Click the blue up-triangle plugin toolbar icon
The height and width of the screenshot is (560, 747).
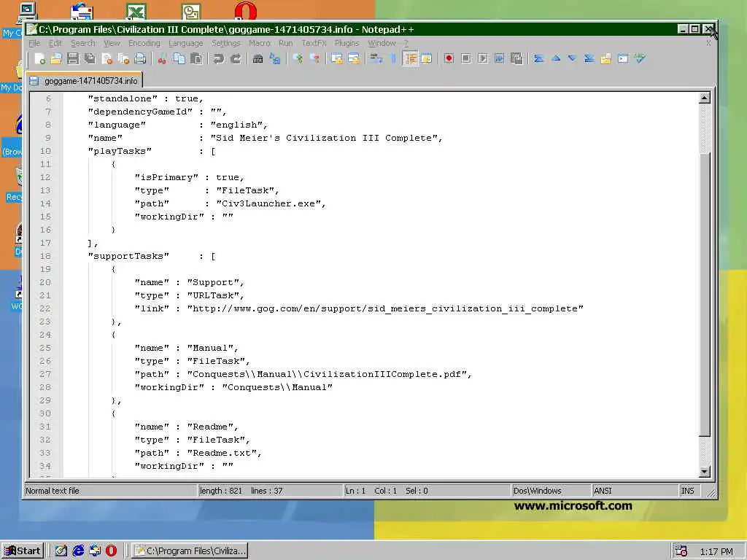coord(555,58)
